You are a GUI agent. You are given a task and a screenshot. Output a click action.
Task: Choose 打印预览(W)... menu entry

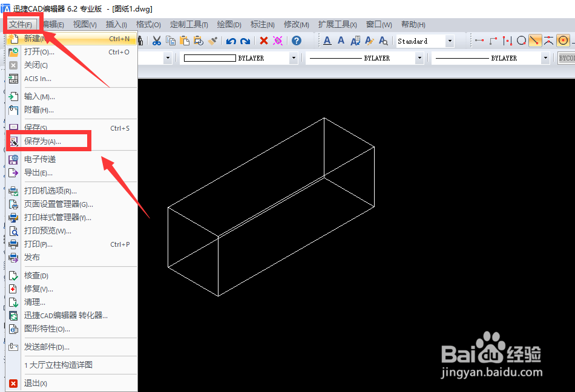(71, 231)
